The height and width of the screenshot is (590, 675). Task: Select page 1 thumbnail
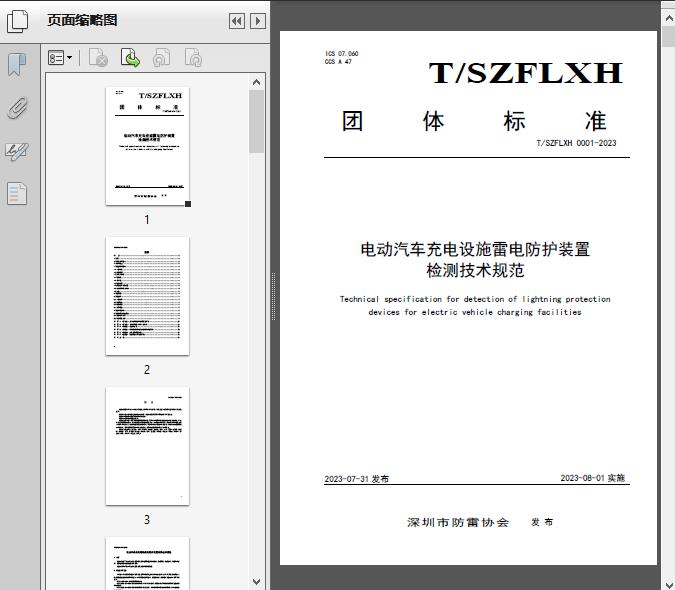click(147, 146)
